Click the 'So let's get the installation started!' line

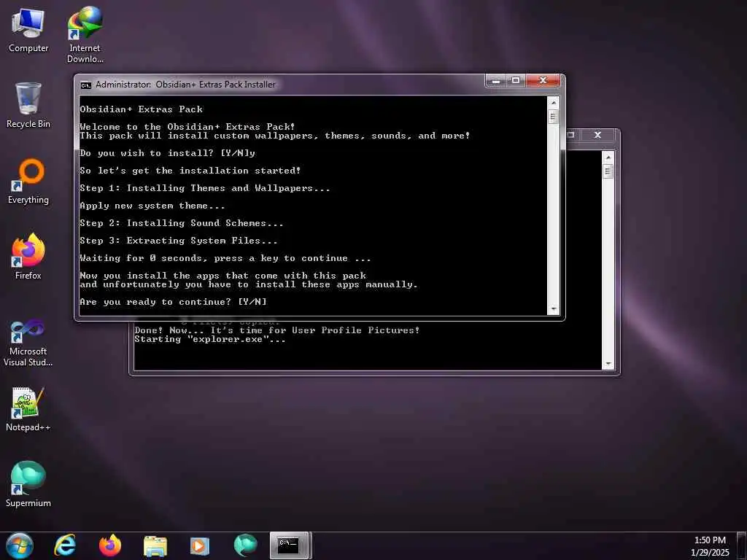(x=190, y=171)
